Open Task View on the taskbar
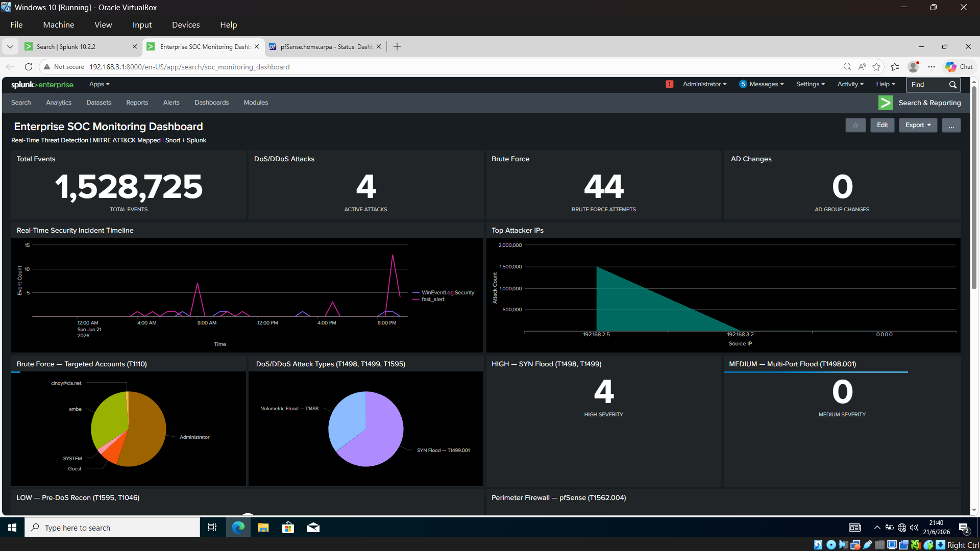This screenshot has height=551, width=980. [212, 528]
